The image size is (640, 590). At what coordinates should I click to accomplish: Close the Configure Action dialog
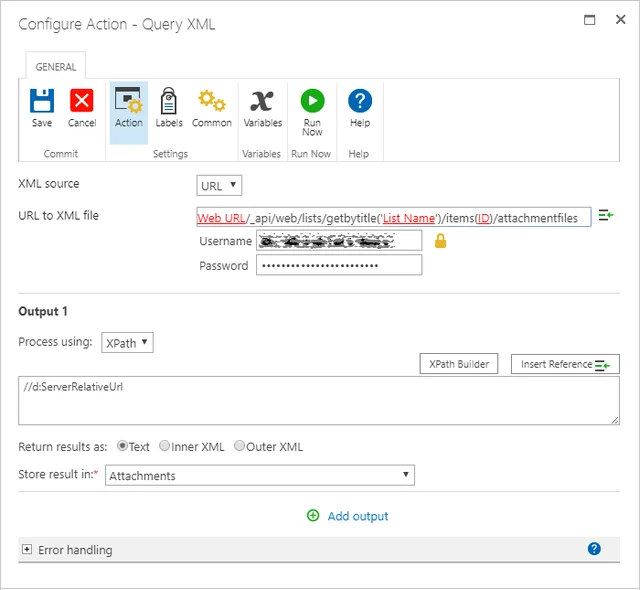pos(620,19)
